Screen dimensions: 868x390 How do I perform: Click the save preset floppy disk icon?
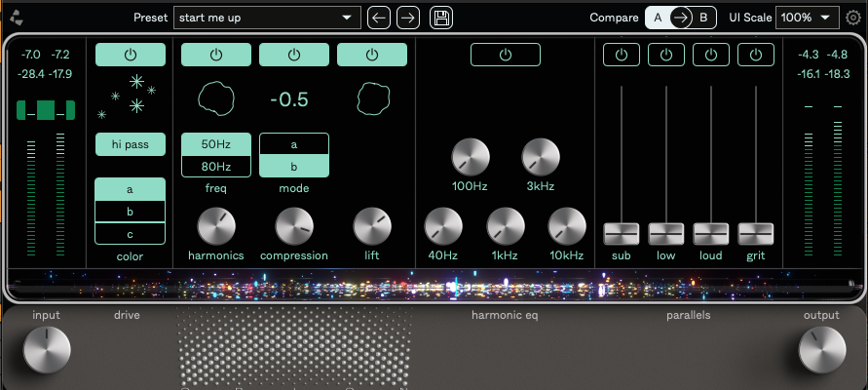point(441,18)
